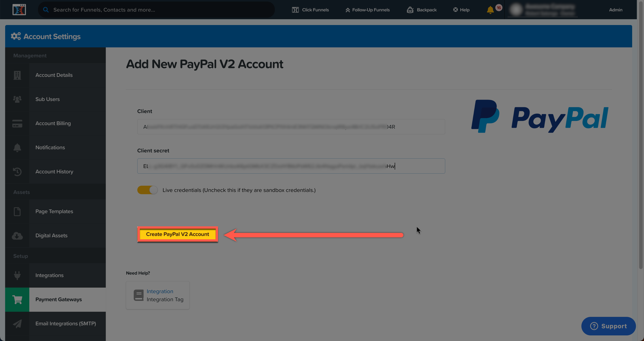Open the Click Funnels top menu
Viewport: 644px width, 341px height.
(x=310, y=10)
